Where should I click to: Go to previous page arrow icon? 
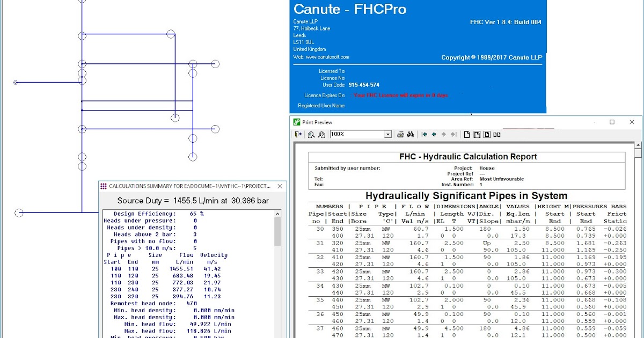(x=434, y=135)
